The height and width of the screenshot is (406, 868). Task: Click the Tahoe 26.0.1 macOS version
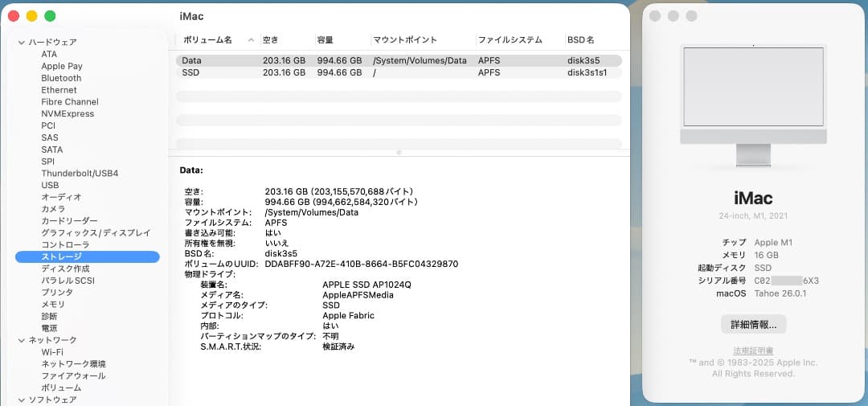click(780, 293)
